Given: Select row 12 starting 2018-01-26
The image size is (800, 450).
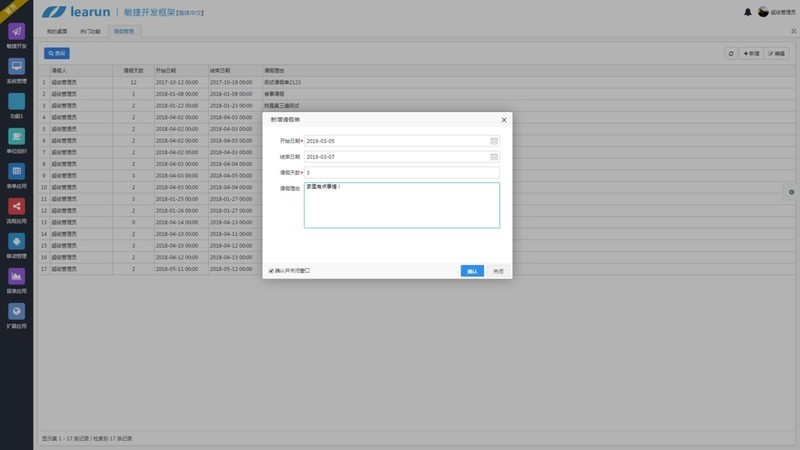Looking at the screenshot, I should 150,211.
